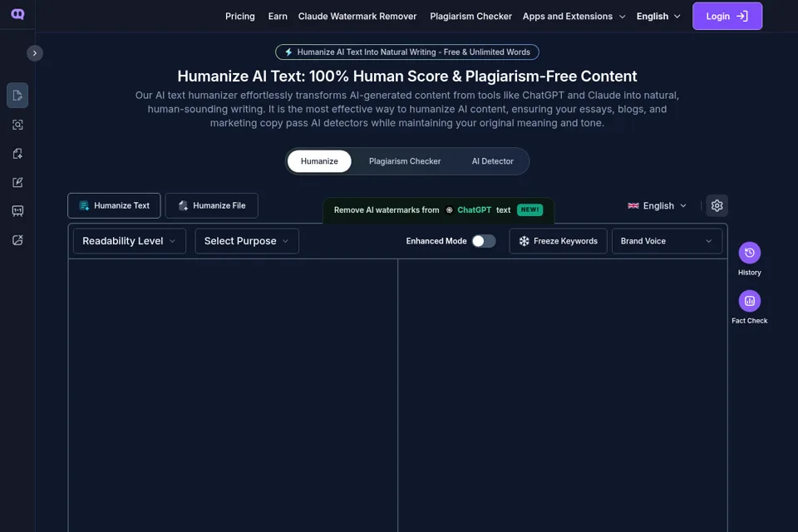Open the document humanizer sidebar icon
Screen dimensions: 798x532
(17, 96)
